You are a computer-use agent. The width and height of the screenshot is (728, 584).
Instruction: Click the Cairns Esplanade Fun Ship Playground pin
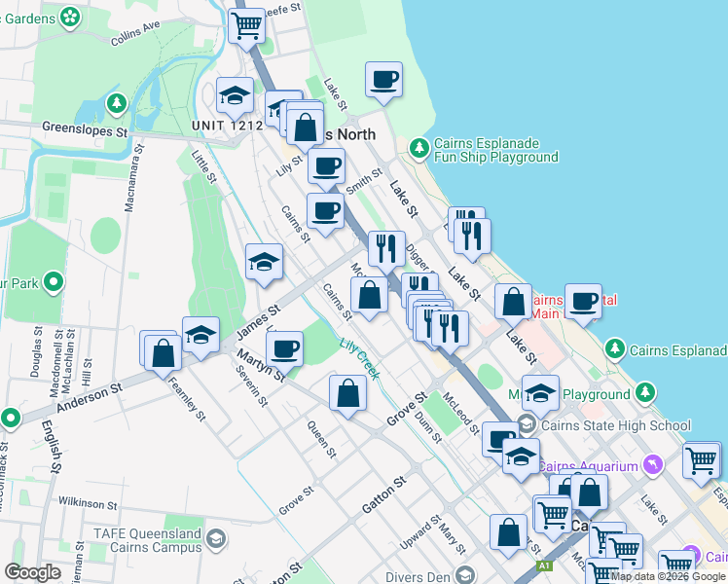(x=419, y=149)
